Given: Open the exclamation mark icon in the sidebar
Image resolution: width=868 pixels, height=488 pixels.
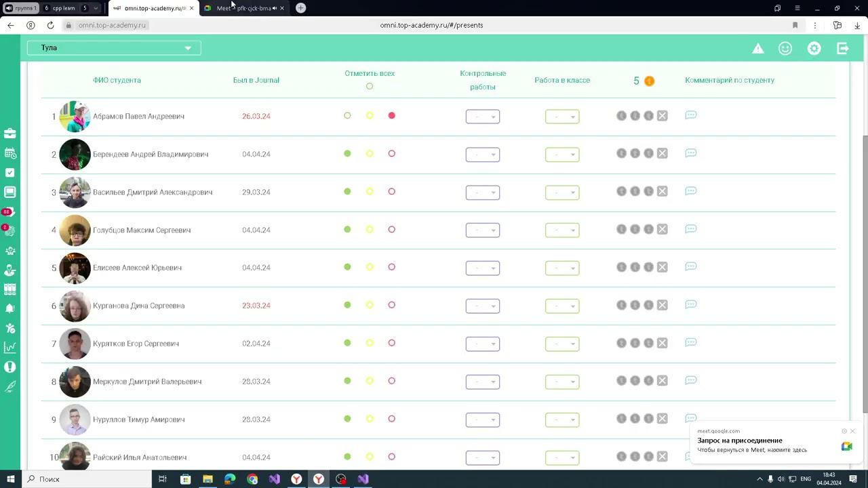Looking at the screenshot, I should [x=9, y=367].
